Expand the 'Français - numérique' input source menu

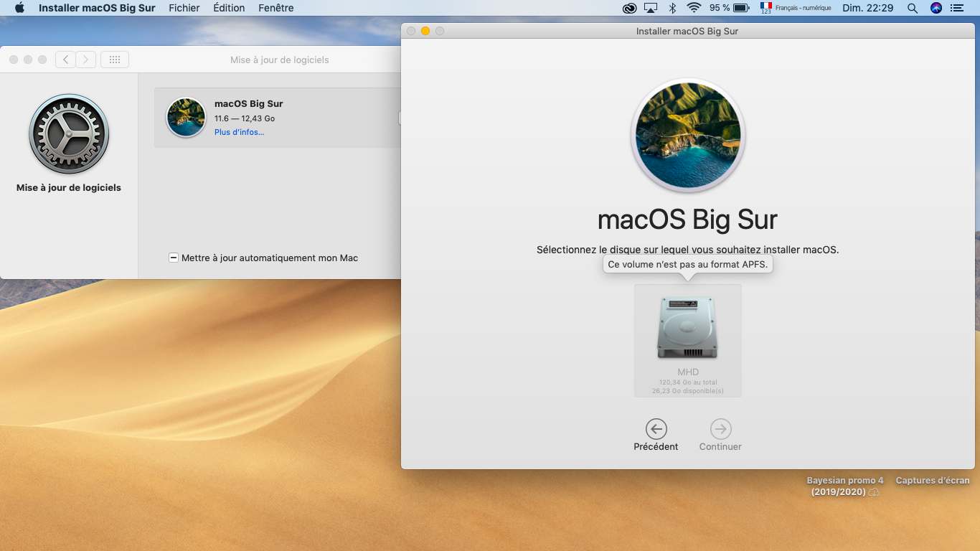click(795, 8)
